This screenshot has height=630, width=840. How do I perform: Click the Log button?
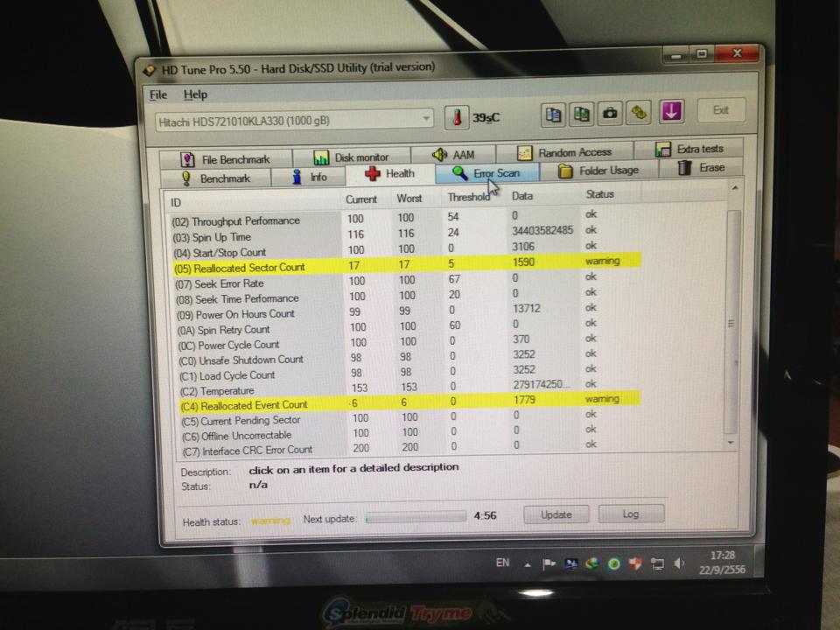631,514
